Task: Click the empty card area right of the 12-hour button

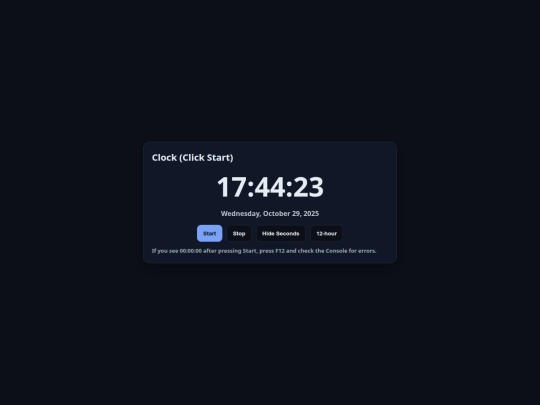Action: click(x=368, y=233)
